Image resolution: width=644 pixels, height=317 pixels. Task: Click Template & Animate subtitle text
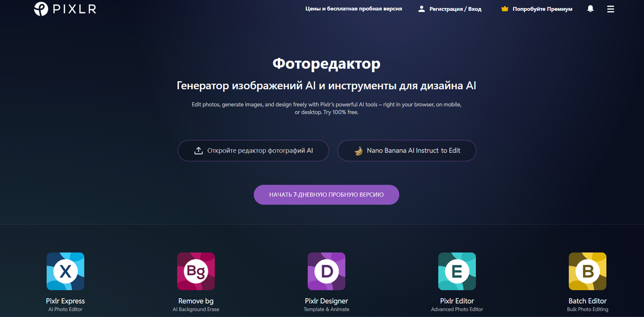coord(326,309)
